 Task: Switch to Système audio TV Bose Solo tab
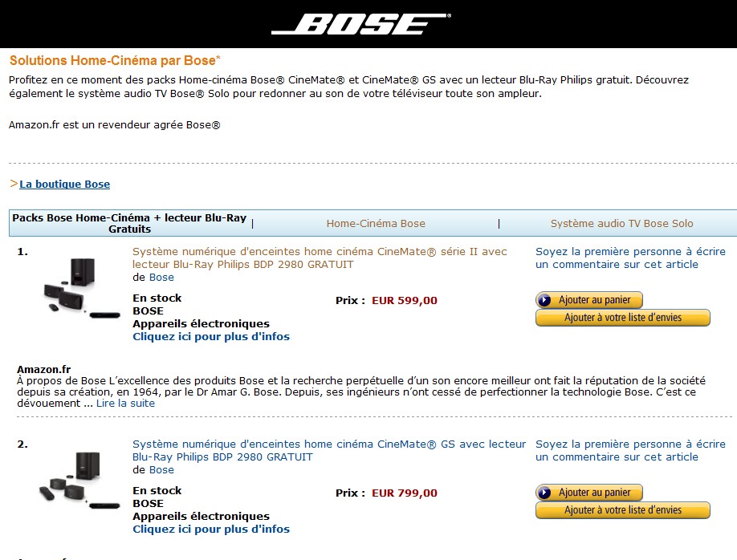622,224
